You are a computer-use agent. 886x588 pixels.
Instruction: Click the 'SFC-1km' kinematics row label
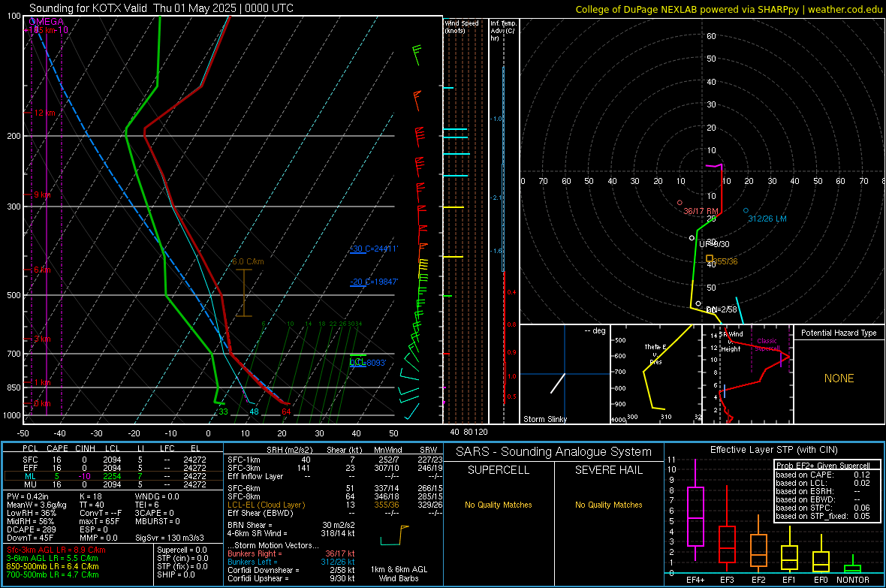[243, 460]
